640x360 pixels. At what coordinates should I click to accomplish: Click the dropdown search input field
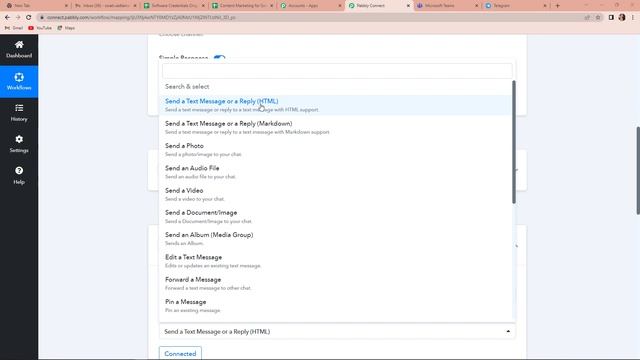point(337,71)
